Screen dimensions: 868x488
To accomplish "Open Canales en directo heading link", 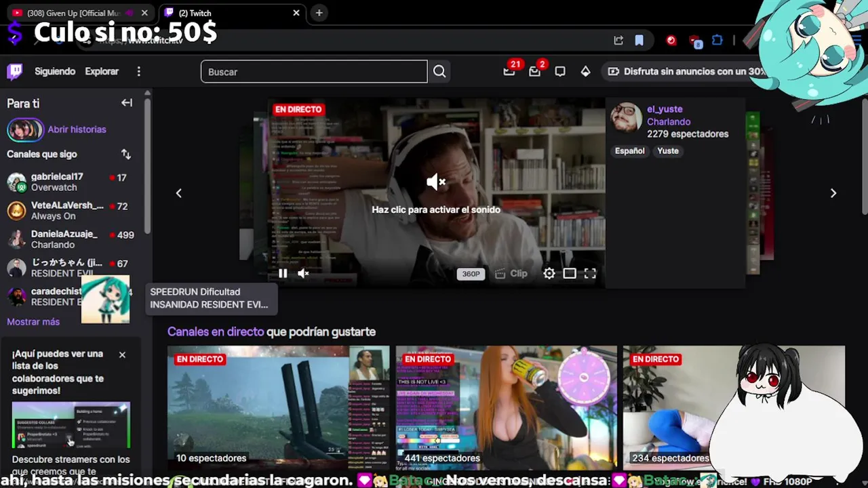I will click(x=216, y=331).
